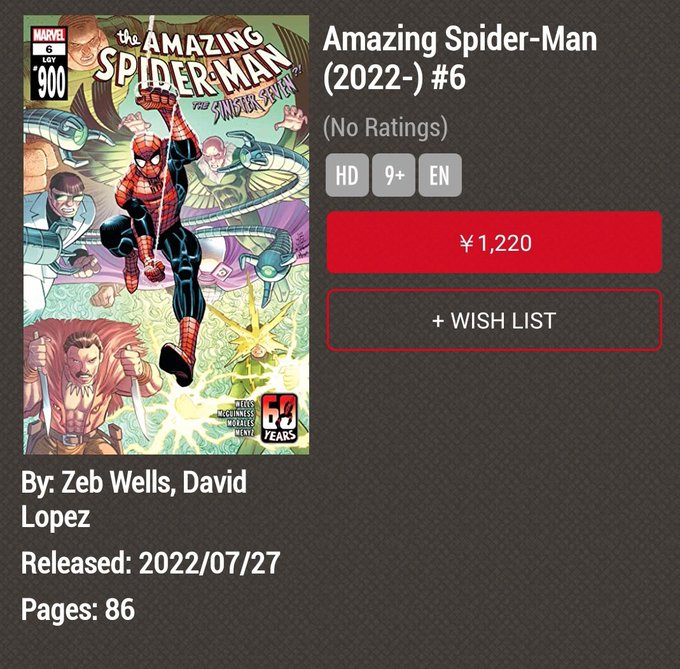Click the Pages: 86 text
The height and width of the screenshot is (669, 680).
pos(78,609)
